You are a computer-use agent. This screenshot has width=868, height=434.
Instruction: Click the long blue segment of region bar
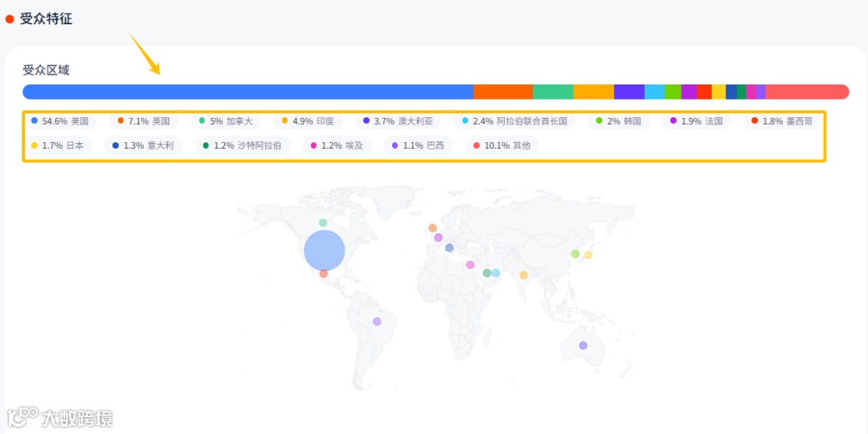(248, 92)
